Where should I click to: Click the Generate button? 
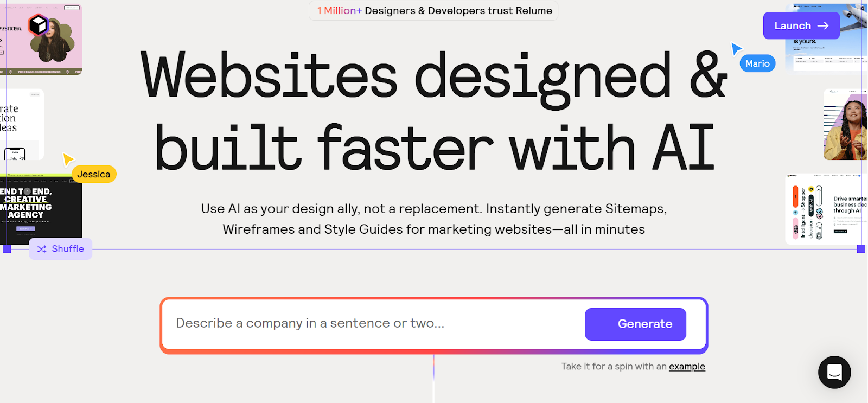(x=635, y=324)
